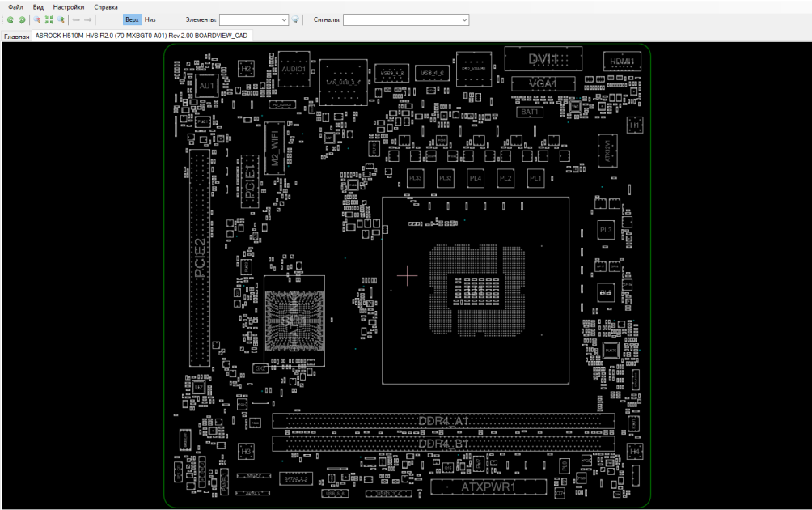Open the Сигналы dropdown list

click(x=464, y=19)
